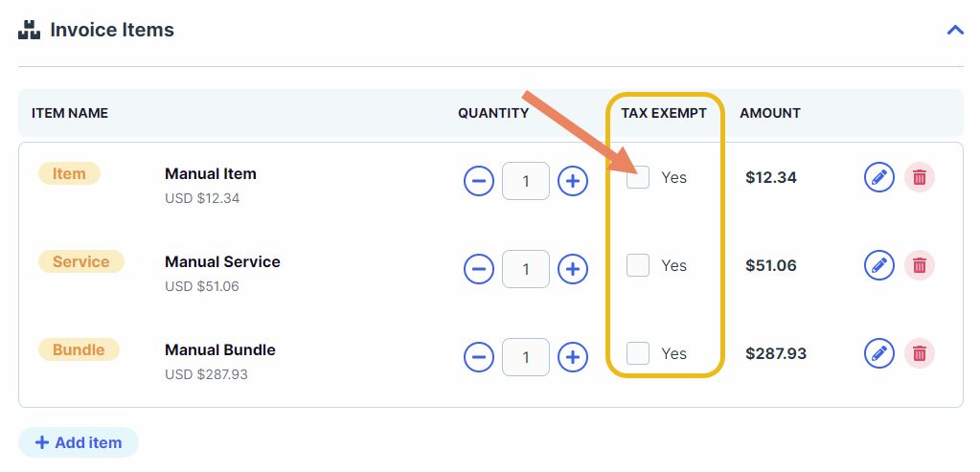The image size is (980, 472).
Task: Delete the Manual Service row
Action: pyautogui.click(x=920, y=265)
